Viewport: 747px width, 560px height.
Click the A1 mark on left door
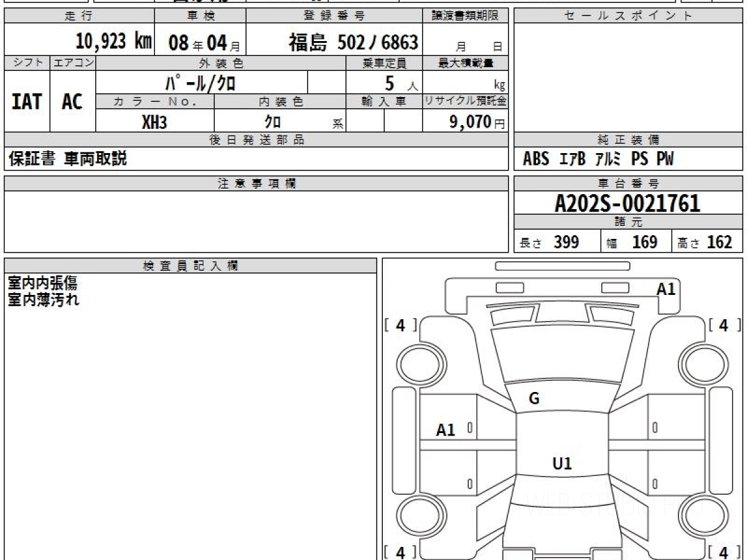[x=446, y=429]
